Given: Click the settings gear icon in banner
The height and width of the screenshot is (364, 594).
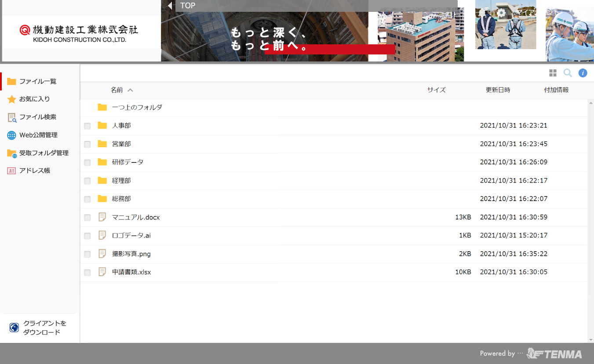Looking at the screenshot, I should [501, 13].
